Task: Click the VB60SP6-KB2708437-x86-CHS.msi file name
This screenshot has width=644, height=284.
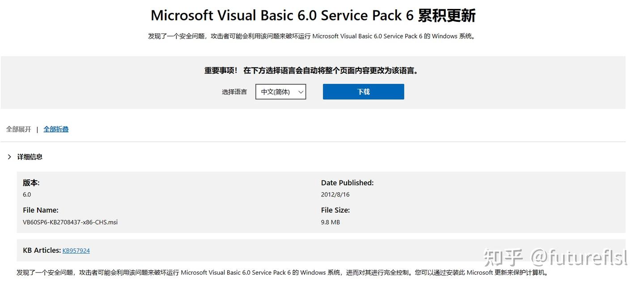Action: (x=70, y=222)
